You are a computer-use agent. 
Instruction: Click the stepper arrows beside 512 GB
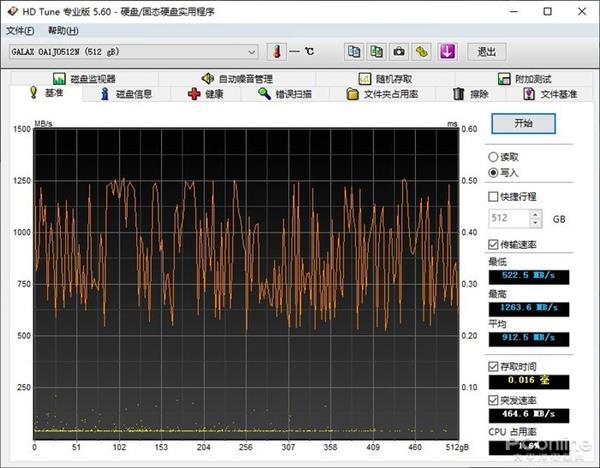(536, 218)
